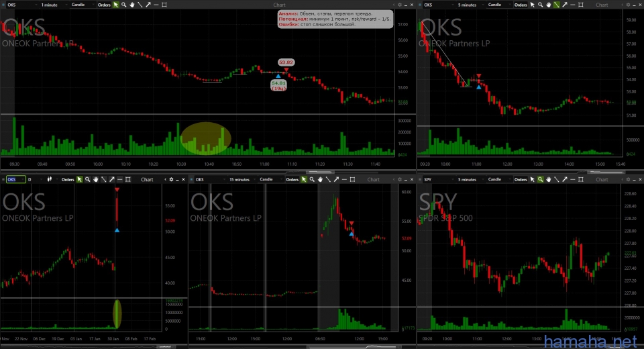
Task: Open gear settings of the 1 minute OKS chart
Action: (x=400, y=5)
